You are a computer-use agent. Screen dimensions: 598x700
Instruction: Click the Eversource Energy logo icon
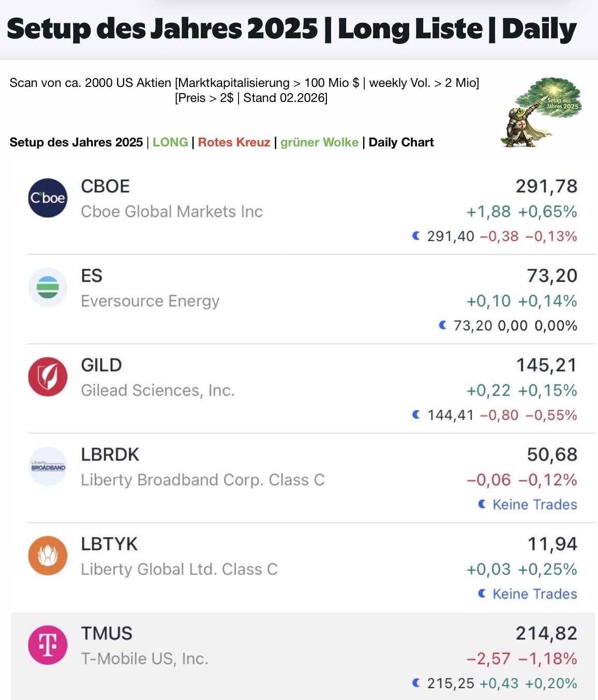(48, 288)
